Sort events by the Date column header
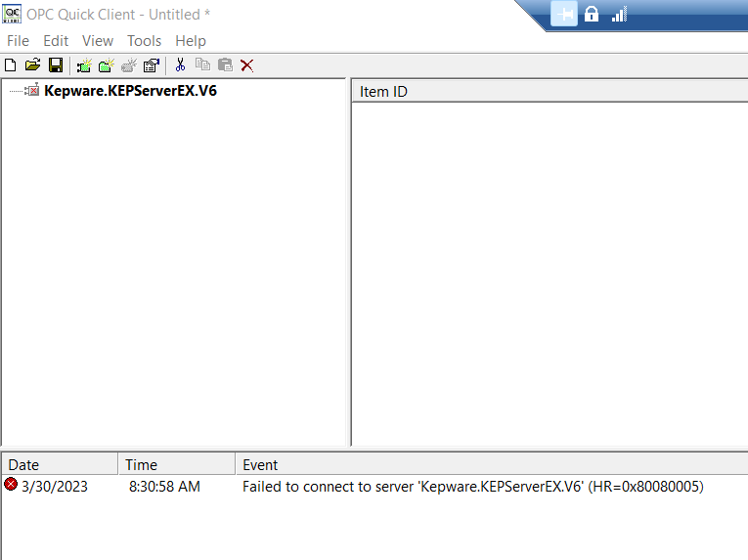Screen dimensions: 748x560 tap(60, 464)
